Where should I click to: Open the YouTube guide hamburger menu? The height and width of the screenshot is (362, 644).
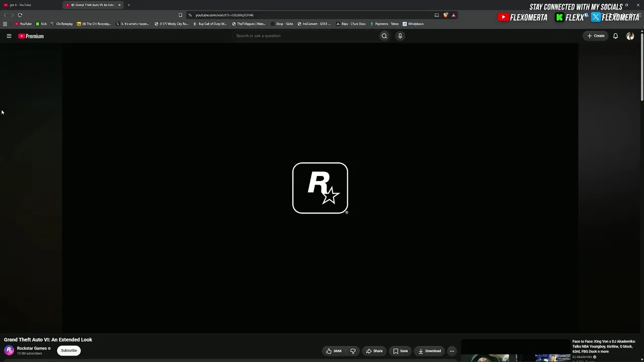9,36
